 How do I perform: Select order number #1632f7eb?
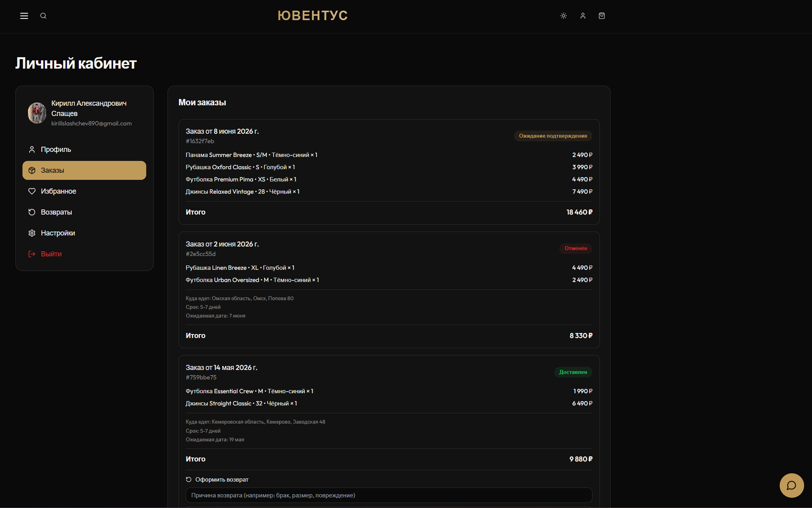200,141
